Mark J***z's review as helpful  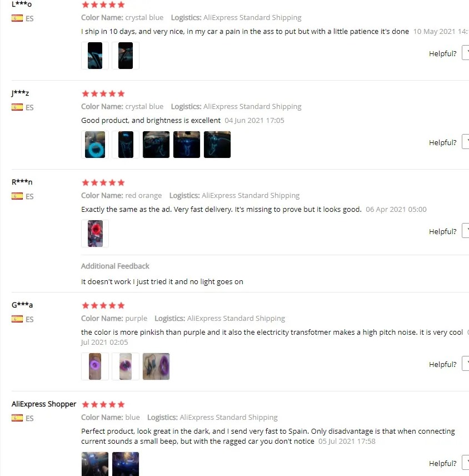pyautogui.click(x=465, y=142)
